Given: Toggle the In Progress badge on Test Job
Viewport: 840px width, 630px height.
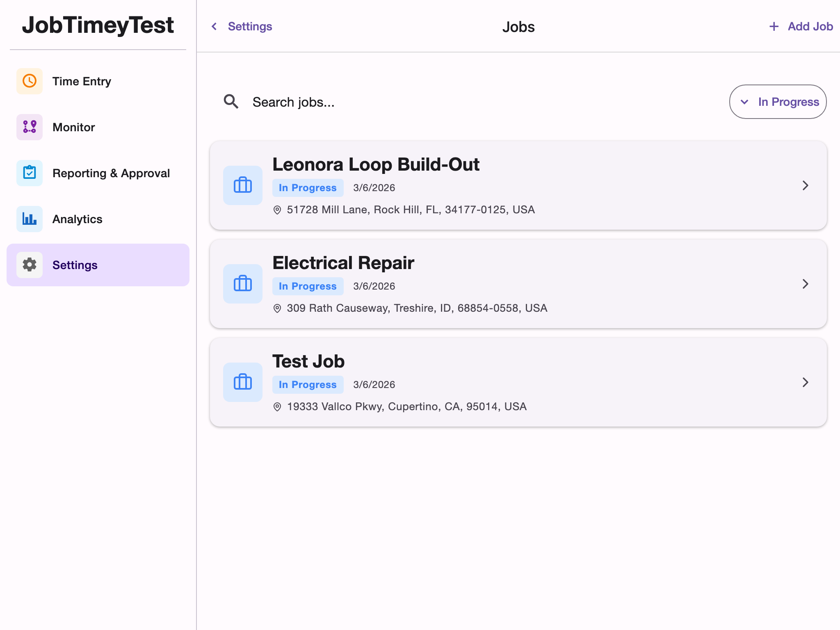Looking at the screenshot, I should (x=308, y=384).
